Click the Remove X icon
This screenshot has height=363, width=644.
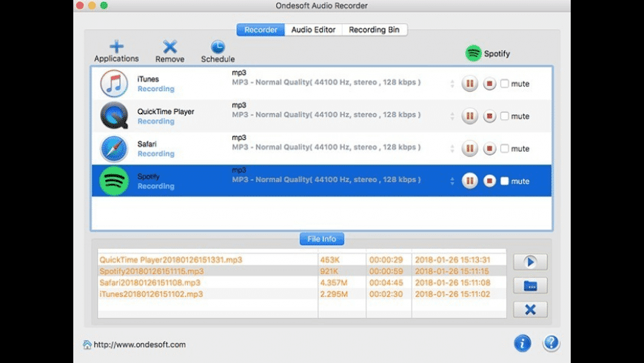170,47
